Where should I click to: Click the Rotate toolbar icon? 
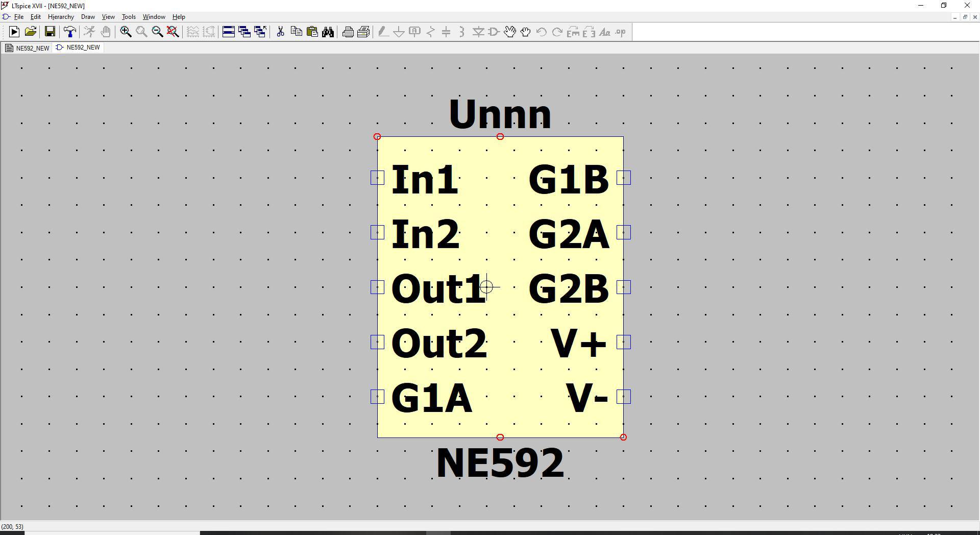coord(573,32)
